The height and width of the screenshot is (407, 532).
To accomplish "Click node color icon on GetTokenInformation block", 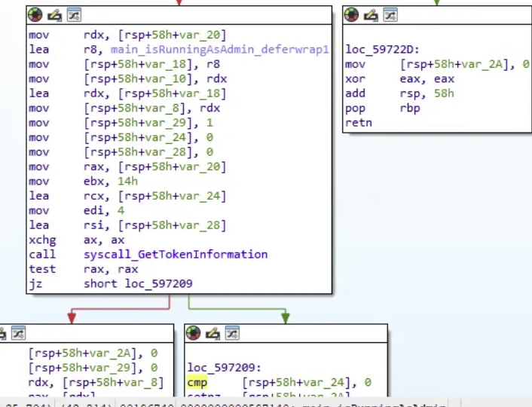I will tap(35, 14).
